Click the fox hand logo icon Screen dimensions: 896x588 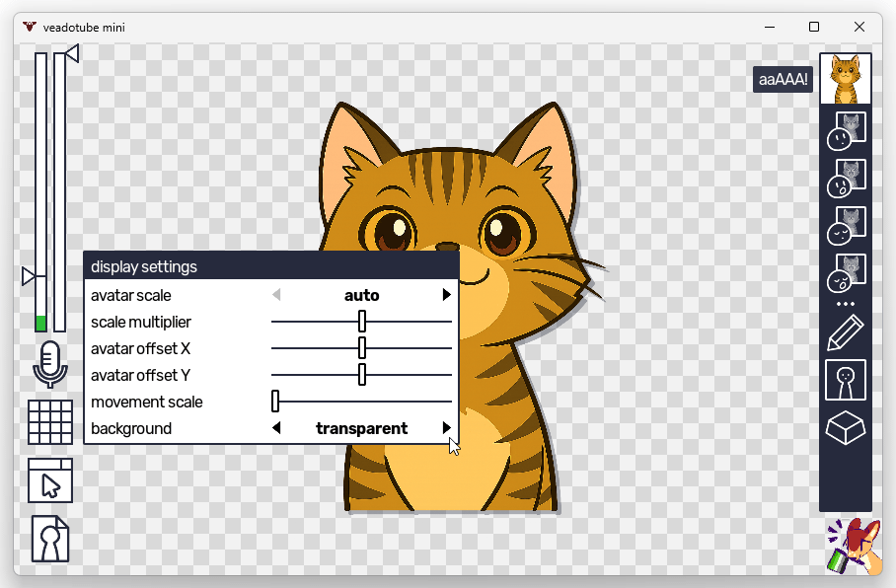tap(853, 546)
